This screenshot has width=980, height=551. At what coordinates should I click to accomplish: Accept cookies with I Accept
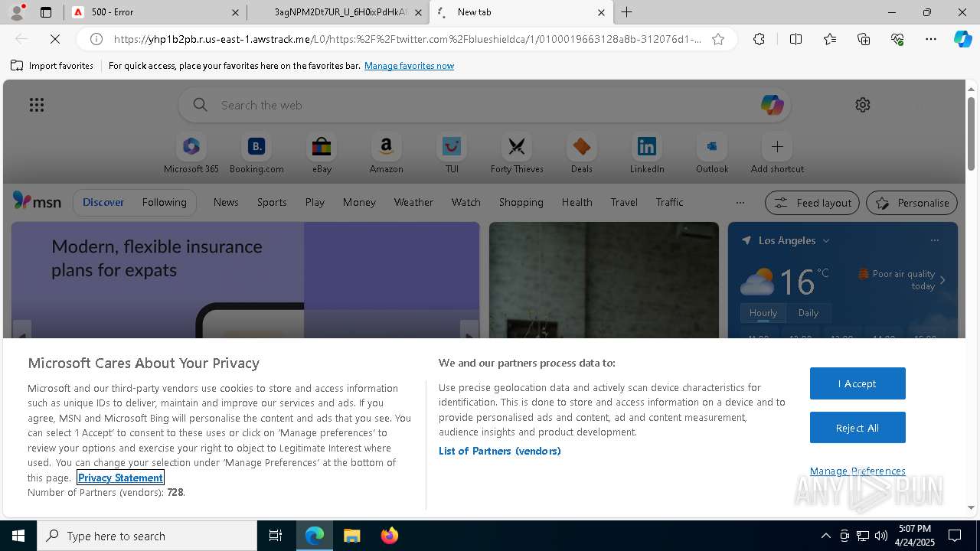coord(857,383)
